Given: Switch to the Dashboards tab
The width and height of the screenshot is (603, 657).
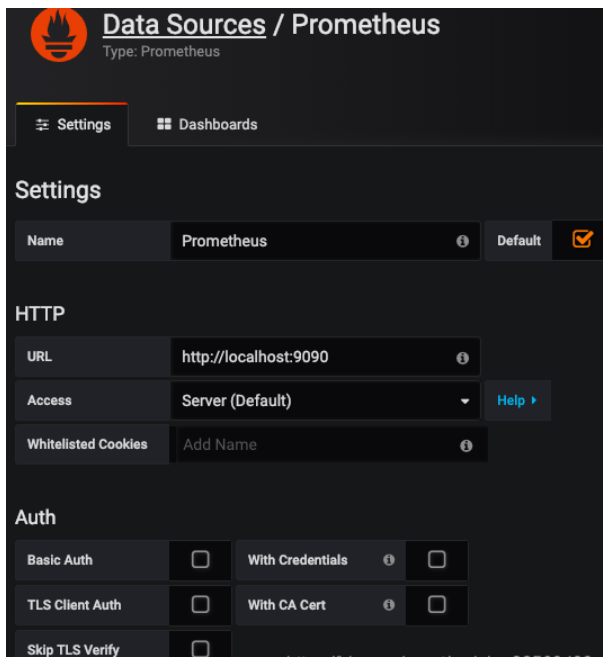Looking at the screenshot, I should 207,124.
